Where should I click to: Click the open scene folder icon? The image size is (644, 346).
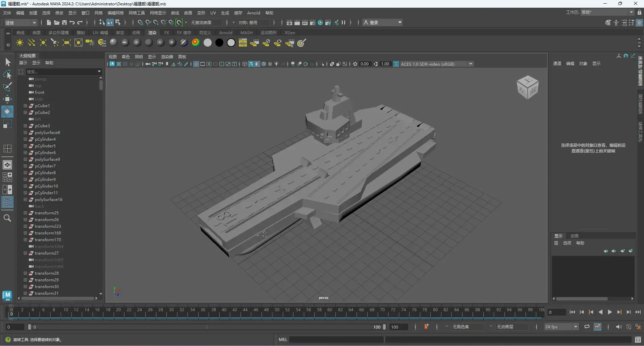point(57,22)
